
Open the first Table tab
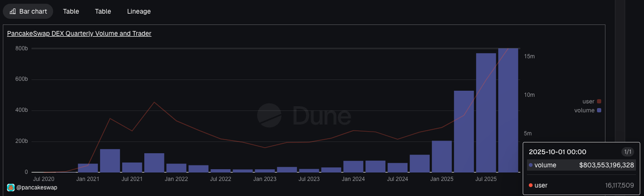(x=71, y=11)
